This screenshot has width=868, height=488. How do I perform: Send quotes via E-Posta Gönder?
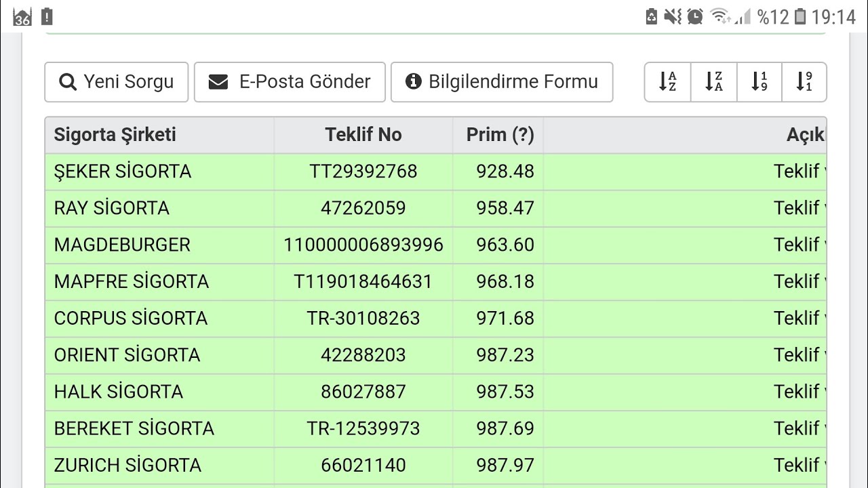[290, 82]
